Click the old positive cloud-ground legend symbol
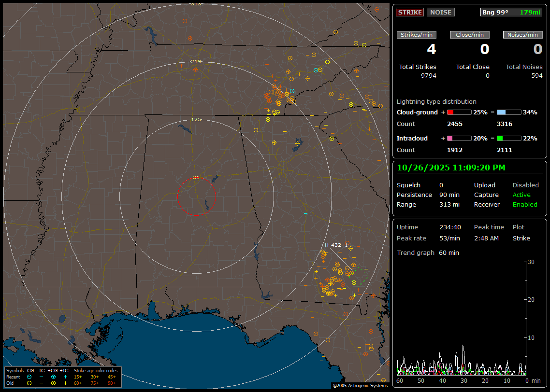This screenshot has width=550, height=392. pos(53,383)
